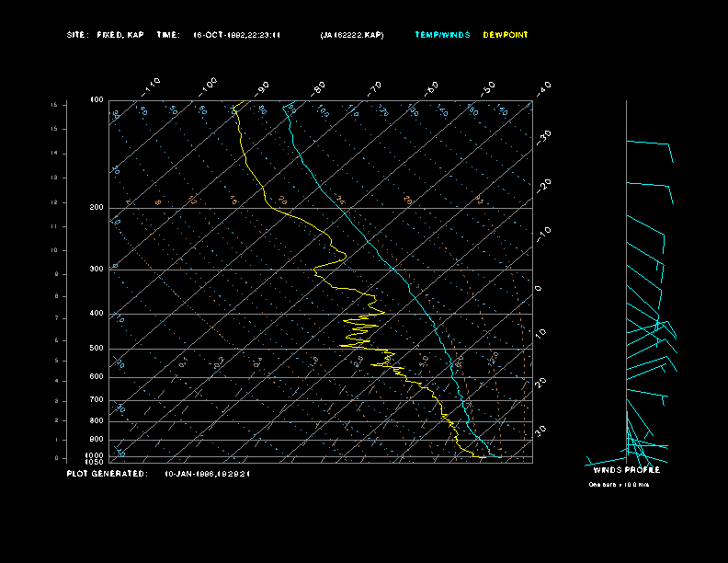
Task: Click the 0 temperature label on right axis
Action: pos(540,288)
